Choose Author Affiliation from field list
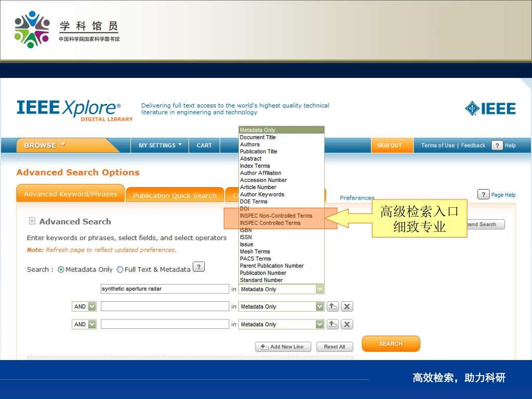Viewport: 532px width, 399px height. 281,172
